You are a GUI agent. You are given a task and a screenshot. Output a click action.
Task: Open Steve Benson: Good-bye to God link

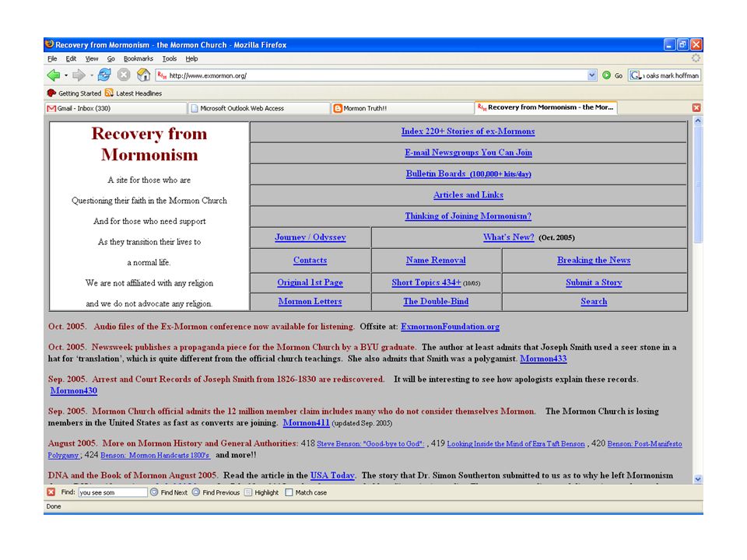click(x=370, y=444)
